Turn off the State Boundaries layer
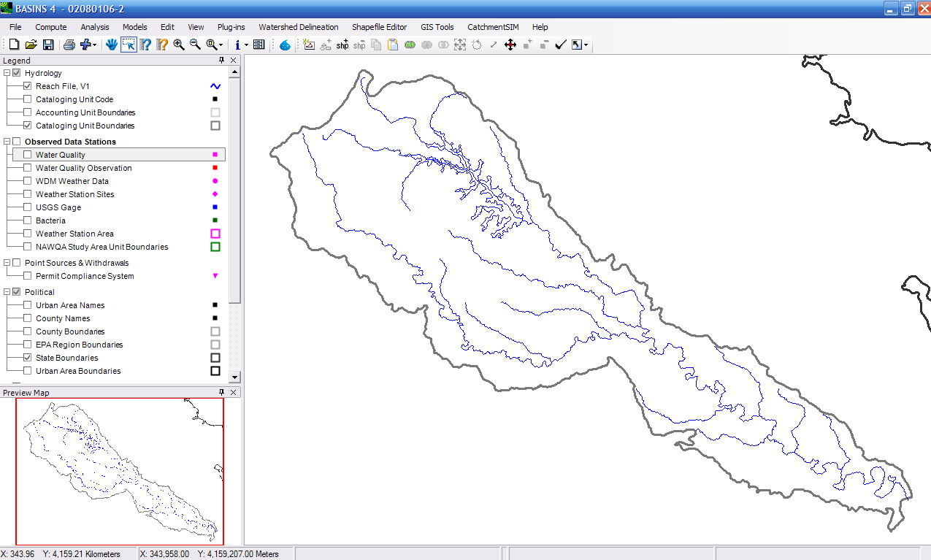Image resolution: width=931 pixels, height=560 pixels. click(x=28, y=358)
